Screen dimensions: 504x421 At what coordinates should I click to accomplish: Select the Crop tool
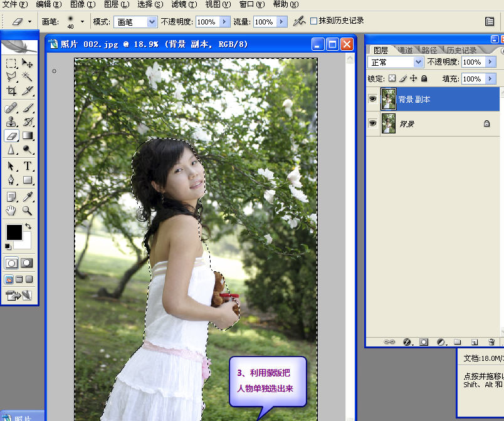click(11, 91)
